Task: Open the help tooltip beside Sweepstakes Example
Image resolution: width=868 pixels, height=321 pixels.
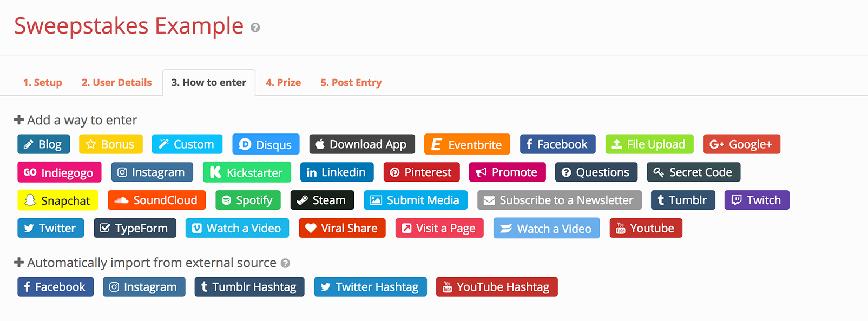Action: pos(255,27)
